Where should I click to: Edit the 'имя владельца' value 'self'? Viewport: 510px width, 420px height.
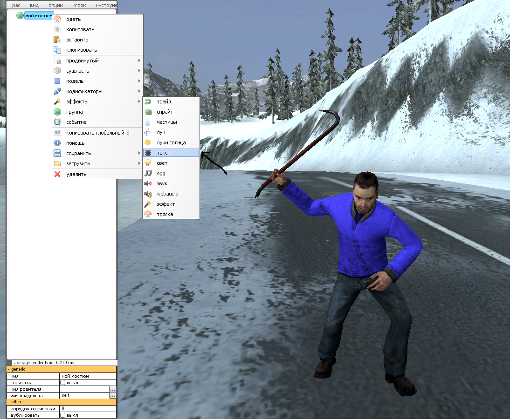coord(84,396)
